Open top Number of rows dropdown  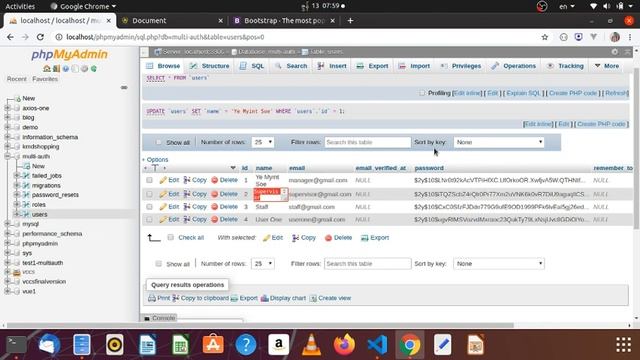tap(262, 142)
